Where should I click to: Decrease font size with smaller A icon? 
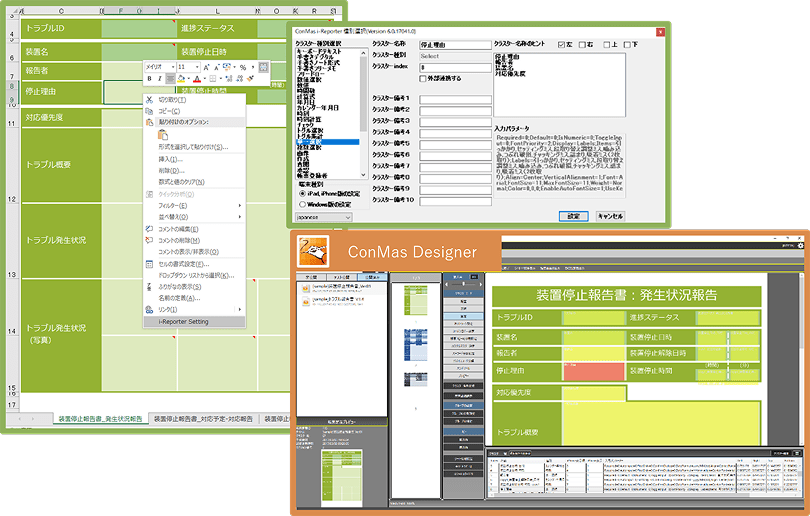point(216,67)
